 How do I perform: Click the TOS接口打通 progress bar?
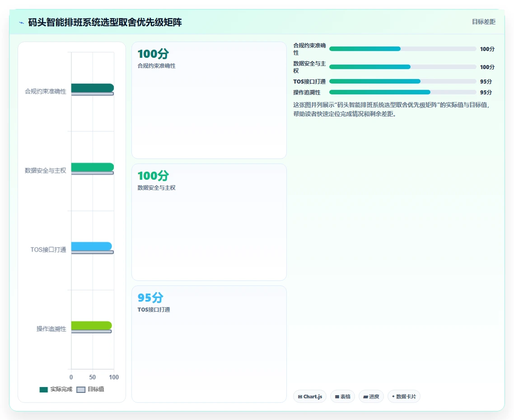click(x=402, y=81)
